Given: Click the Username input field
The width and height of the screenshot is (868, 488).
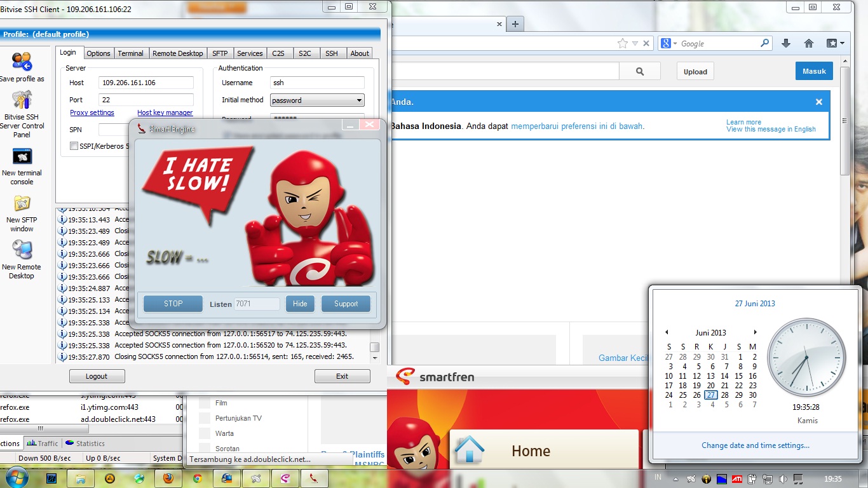Looking at the screenshot, I should tap(317, 83).
